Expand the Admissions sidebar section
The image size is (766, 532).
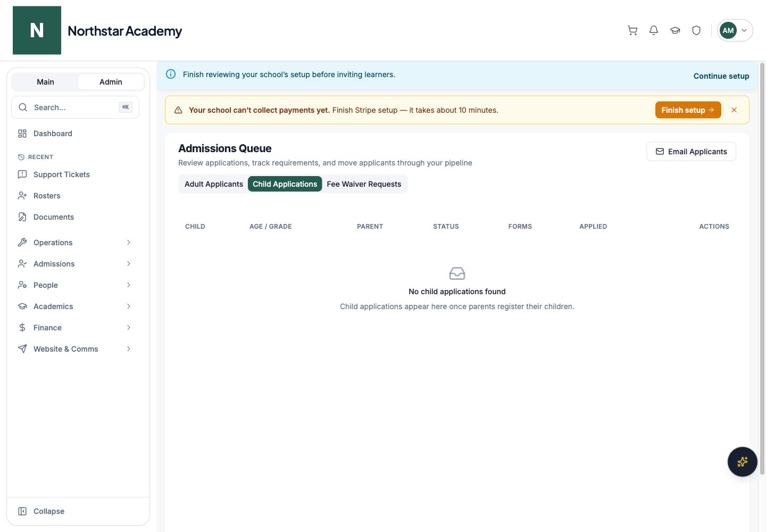(75, 264)
